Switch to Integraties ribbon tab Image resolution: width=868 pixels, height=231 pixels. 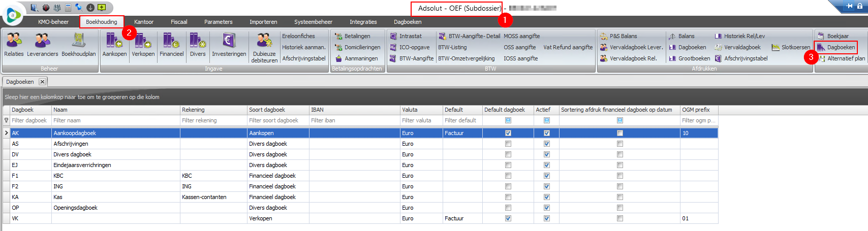(x=363, y=22)
